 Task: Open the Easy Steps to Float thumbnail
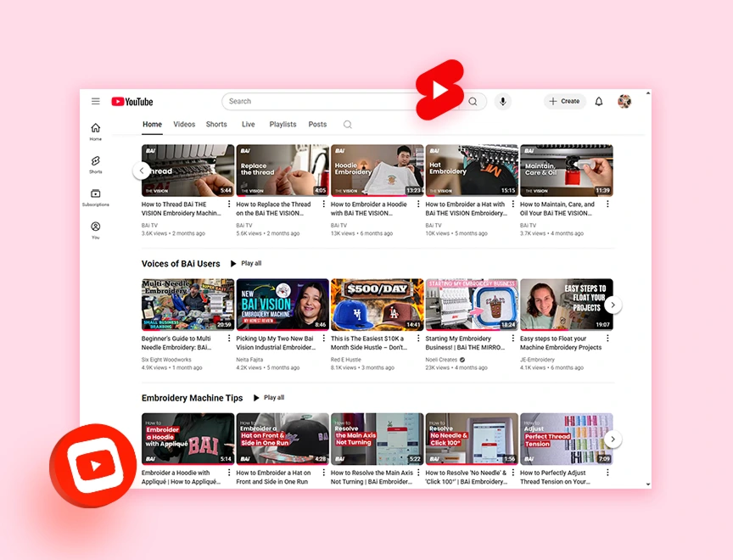pyautogui.click(x=567, y=305)
